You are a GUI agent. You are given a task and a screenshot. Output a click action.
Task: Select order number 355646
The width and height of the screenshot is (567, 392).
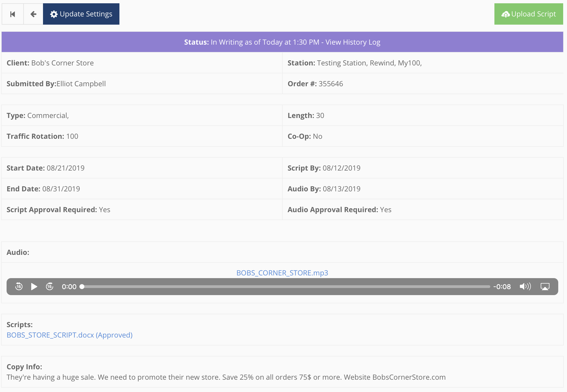pos(331,84)
